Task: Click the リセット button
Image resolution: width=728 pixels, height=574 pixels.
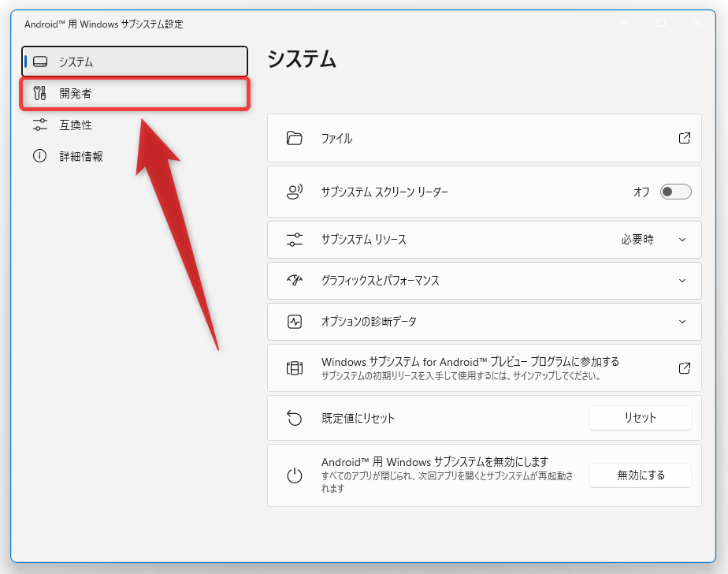Action: click(x=641, y=418)
